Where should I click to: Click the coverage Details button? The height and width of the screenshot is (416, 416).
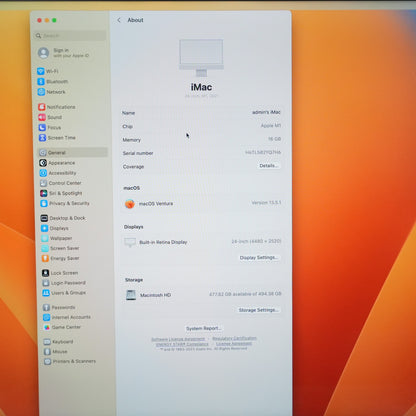click(x=269, y=166)
